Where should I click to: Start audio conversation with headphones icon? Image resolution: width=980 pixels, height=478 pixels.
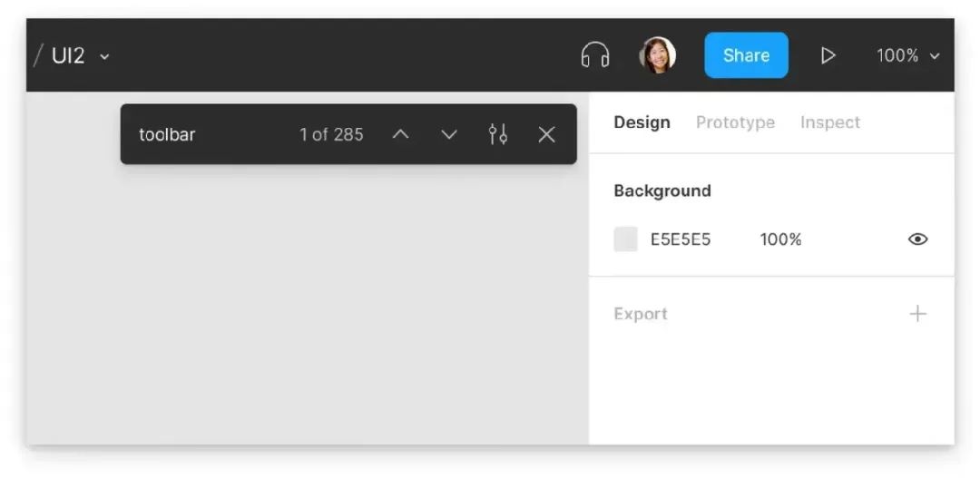point(595,55)
